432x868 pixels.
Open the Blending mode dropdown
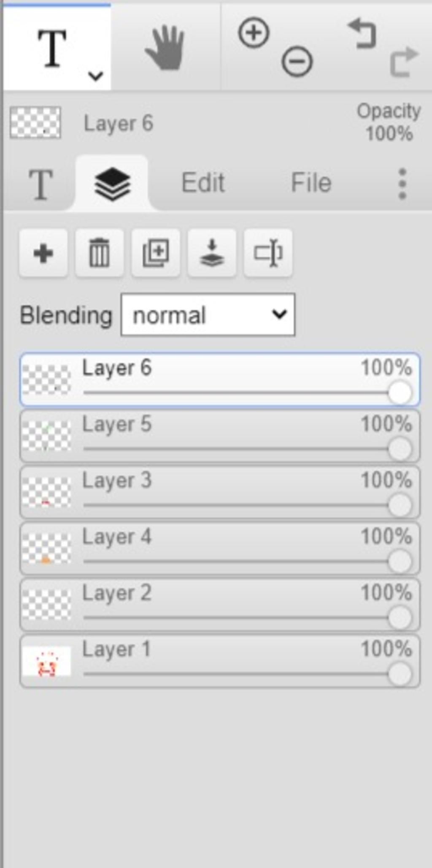click(208, 315)
